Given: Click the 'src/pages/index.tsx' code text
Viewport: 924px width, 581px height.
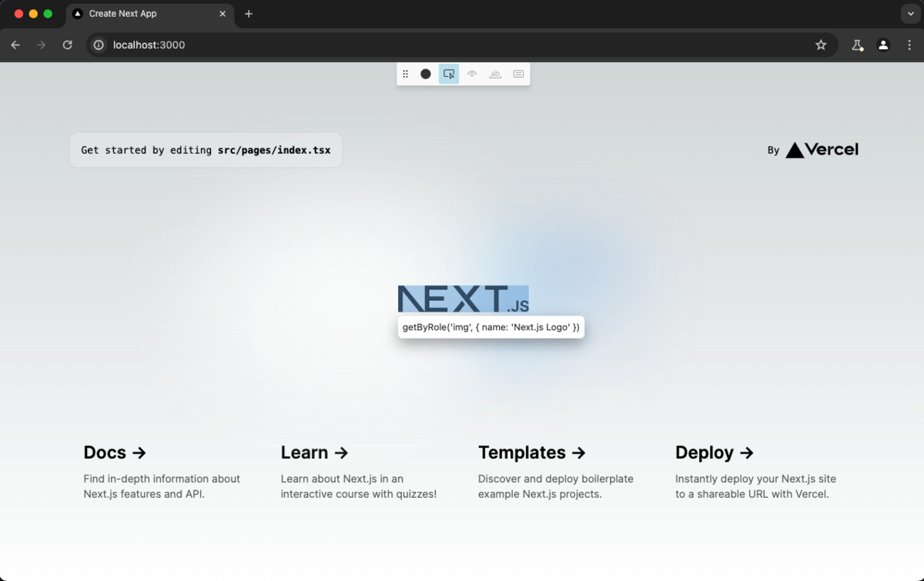Looking at the screenshot, I should (274, 150).
